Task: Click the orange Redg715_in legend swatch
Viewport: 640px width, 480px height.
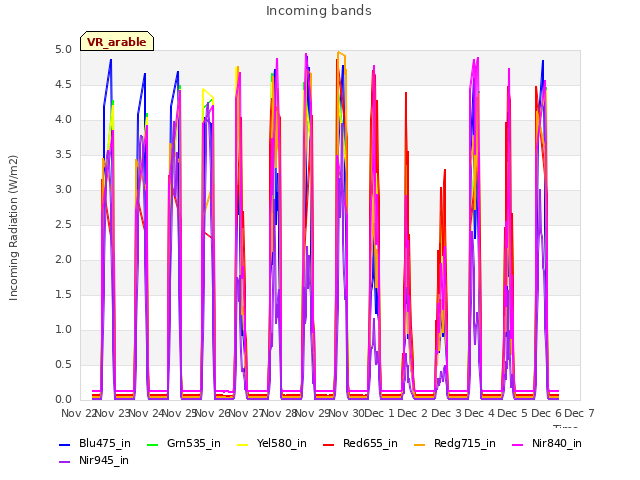Action: 419,445
